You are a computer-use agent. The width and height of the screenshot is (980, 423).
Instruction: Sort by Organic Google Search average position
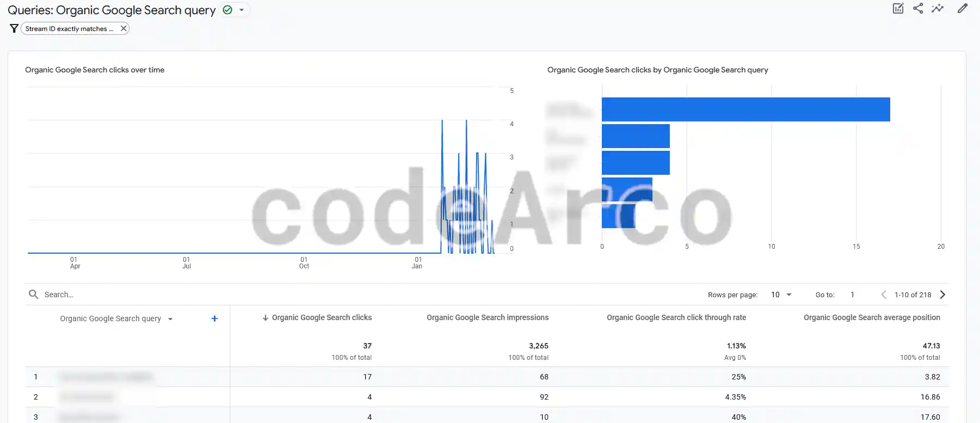[x=872, y=317]
